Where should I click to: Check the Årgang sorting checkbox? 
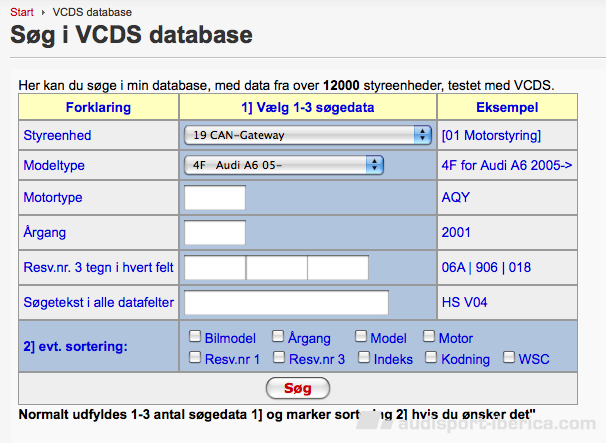279,337
